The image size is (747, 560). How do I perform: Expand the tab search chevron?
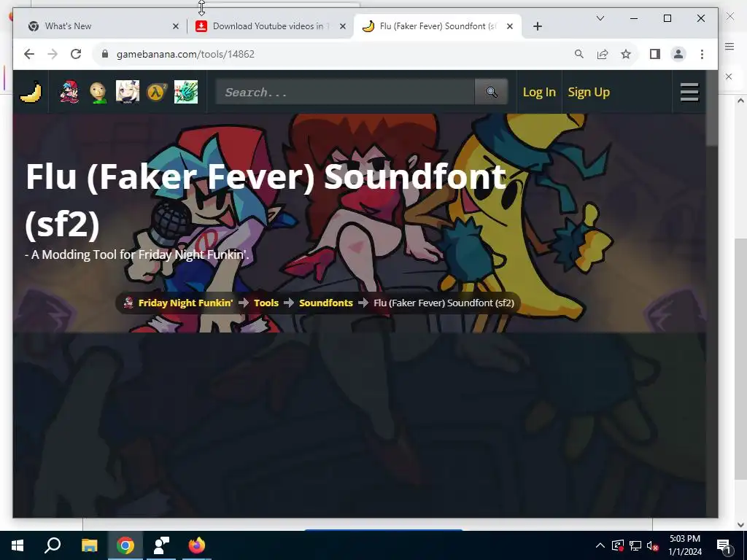[600, 18]
